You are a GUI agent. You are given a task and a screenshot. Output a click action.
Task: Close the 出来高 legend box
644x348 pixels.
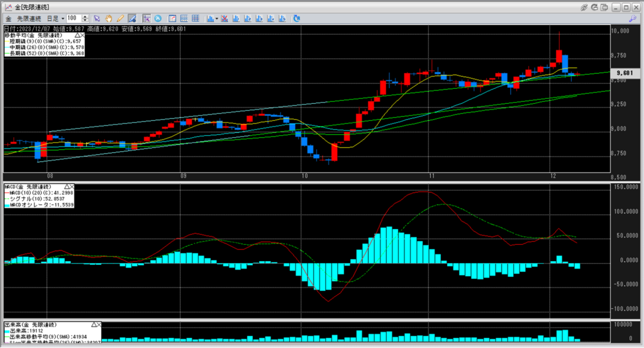99,325
